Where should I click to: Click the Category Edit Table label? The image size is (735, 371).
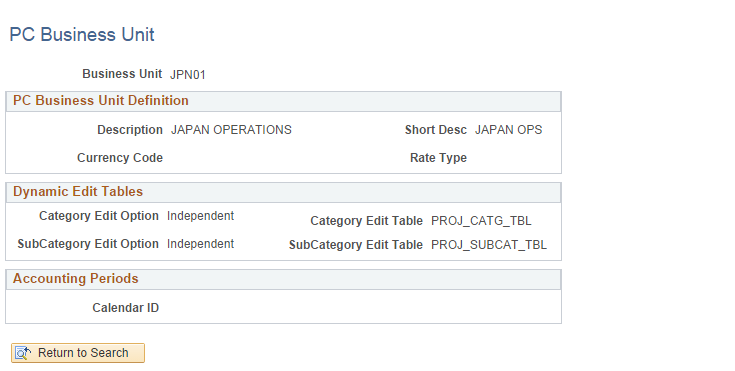pyautogui.click(x=367, y=221)
